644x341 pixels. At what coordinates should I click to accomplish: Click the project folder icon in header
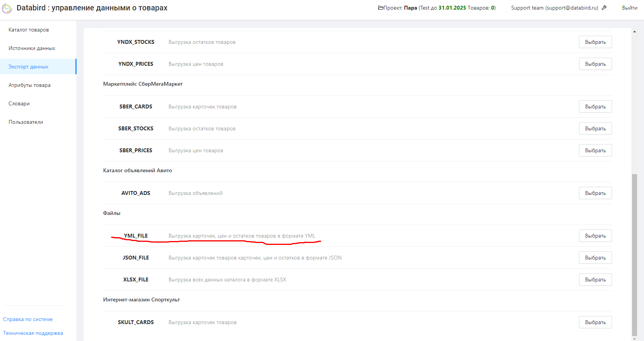click(380, 8)
